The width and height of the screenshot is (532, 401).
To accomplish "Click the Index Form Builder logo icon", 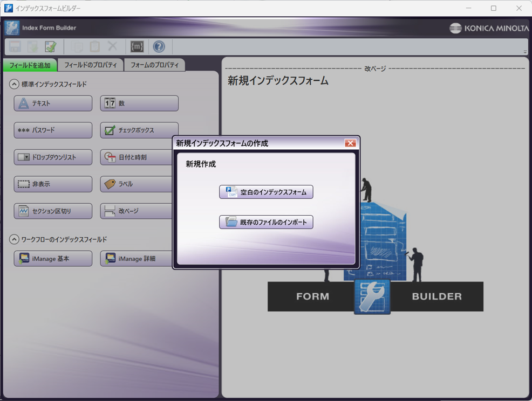I will [x=12, y=28].
